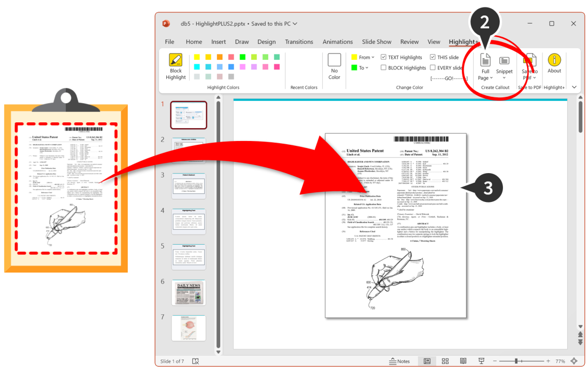The width and height of the screenshot is (588, 374).
Task: Open the Transitions tab
Action: 299,42
